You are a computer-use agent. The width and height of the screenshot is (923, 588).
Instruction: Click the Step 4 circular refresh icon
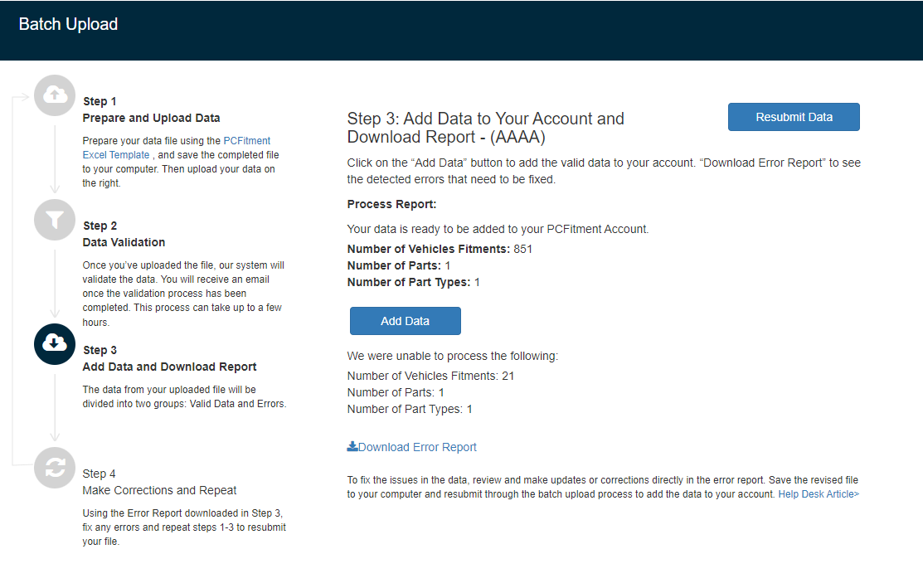pyautogui.click(x=55, y=468)
